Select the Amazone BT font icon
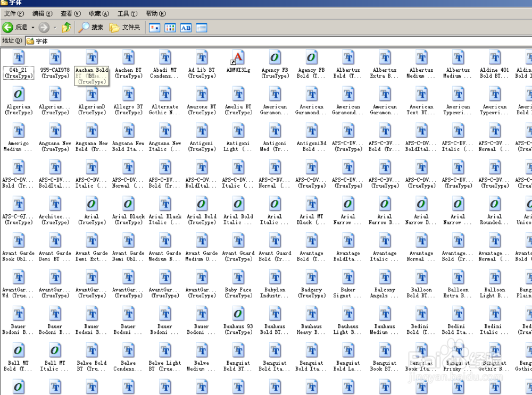 [x=202, y=94]
